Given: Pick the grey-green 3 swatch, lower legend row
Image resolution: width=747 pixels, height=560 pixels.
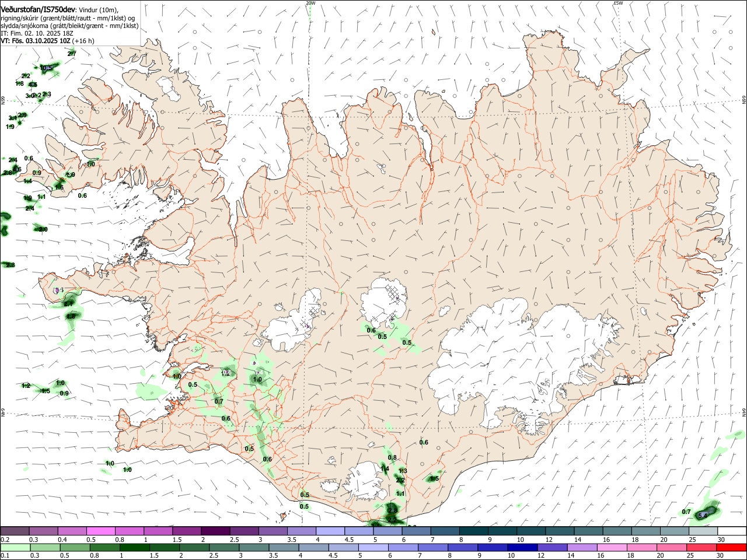Looking at the screenshot, I should pyautogui.click(x=254, y=547).
